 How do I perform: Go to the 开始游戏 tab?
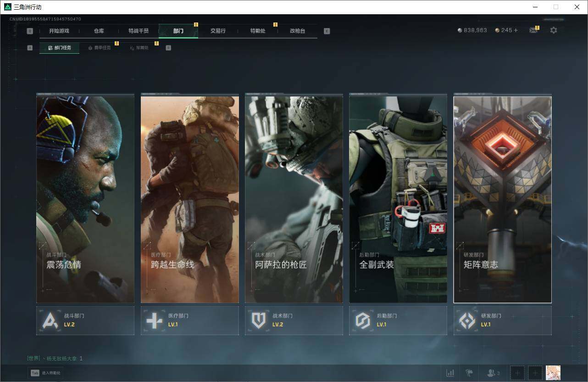coord(59,31)
